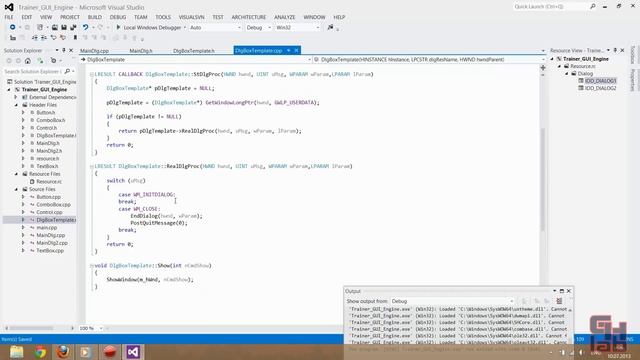Open the BUILD menu

pos(95,17)
